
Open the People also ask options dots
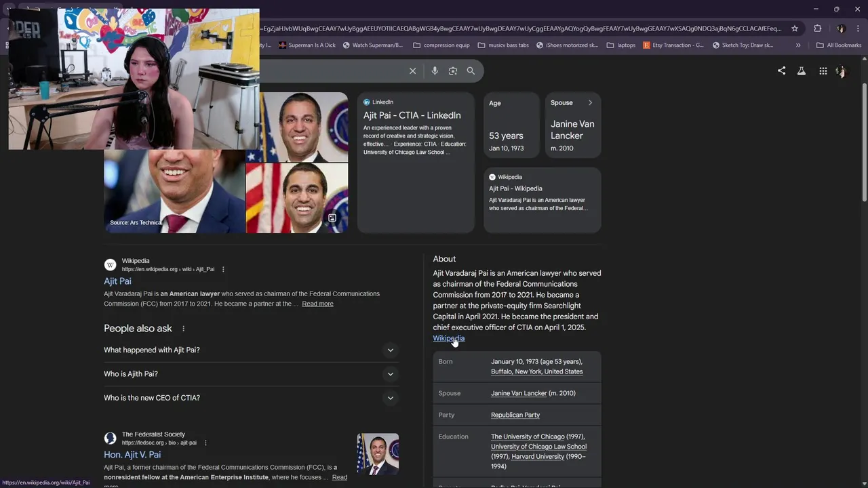point(183,329)
